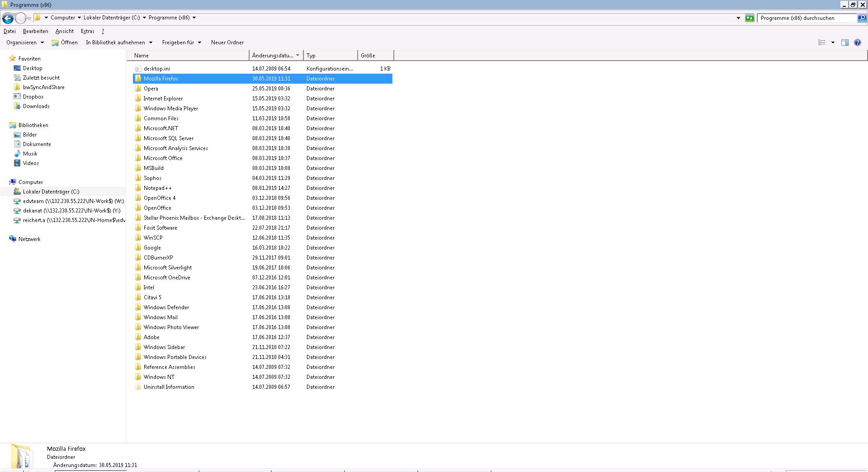868x472 pixels.
Task: Open the Freigeben für dropdown
Action: click(182, 42)
